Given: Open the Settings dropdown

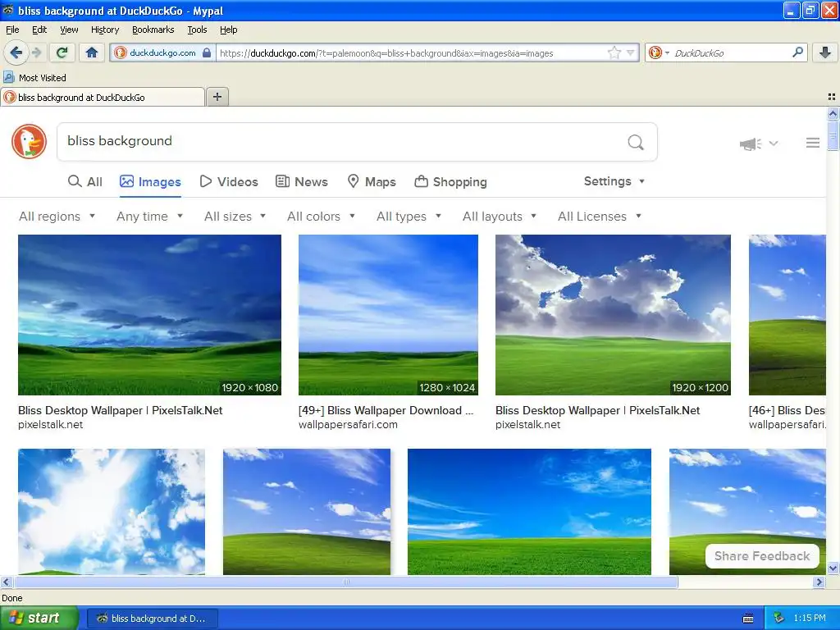Looking at the screenshot, I should pos(614,181).
